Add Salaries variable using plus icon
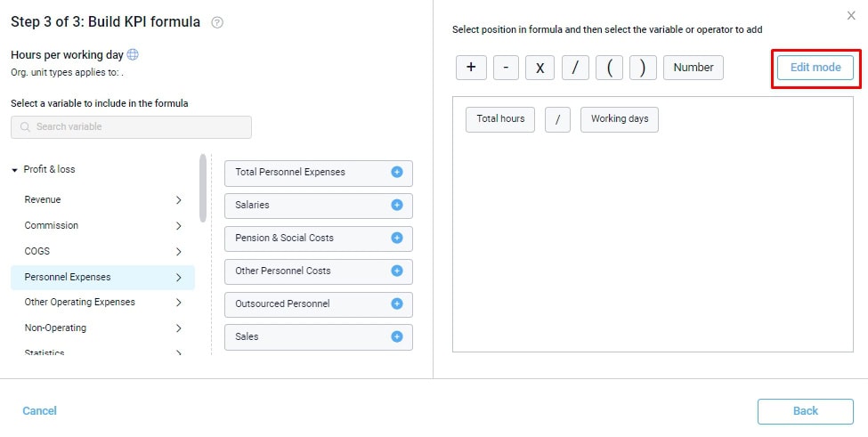The image size is (868, 437). coord(397,205)
